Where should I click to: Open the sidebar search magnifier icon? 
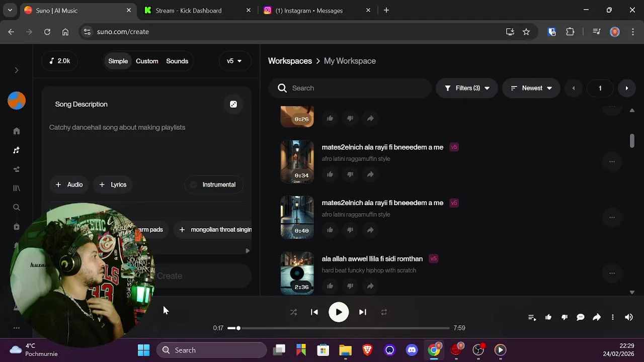point(17,207)
